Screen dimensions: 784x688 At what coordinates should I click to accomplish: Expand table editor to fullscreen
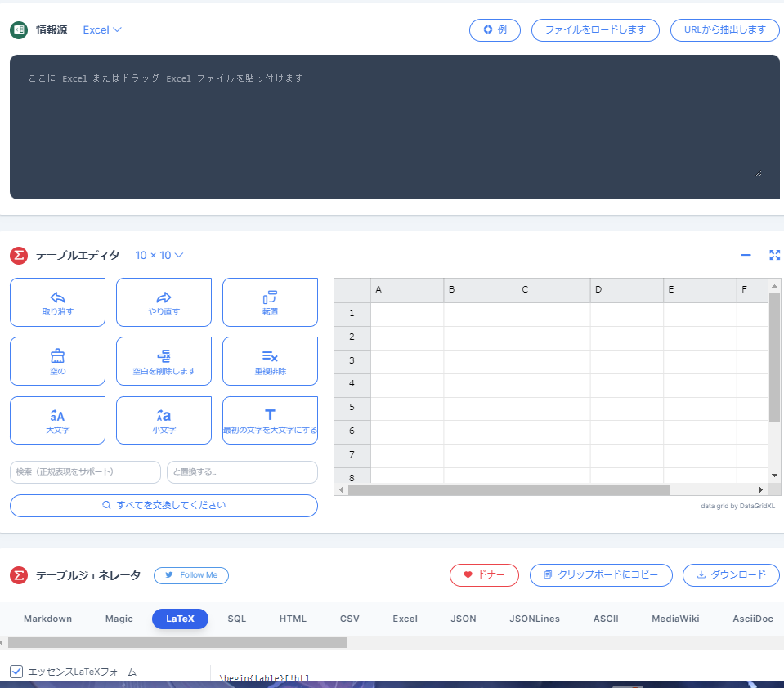point(774,255)
